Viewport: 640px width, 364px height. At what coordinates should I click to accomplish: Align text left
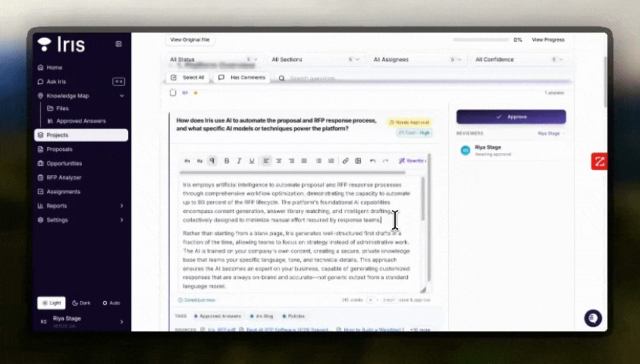[266, 161]
